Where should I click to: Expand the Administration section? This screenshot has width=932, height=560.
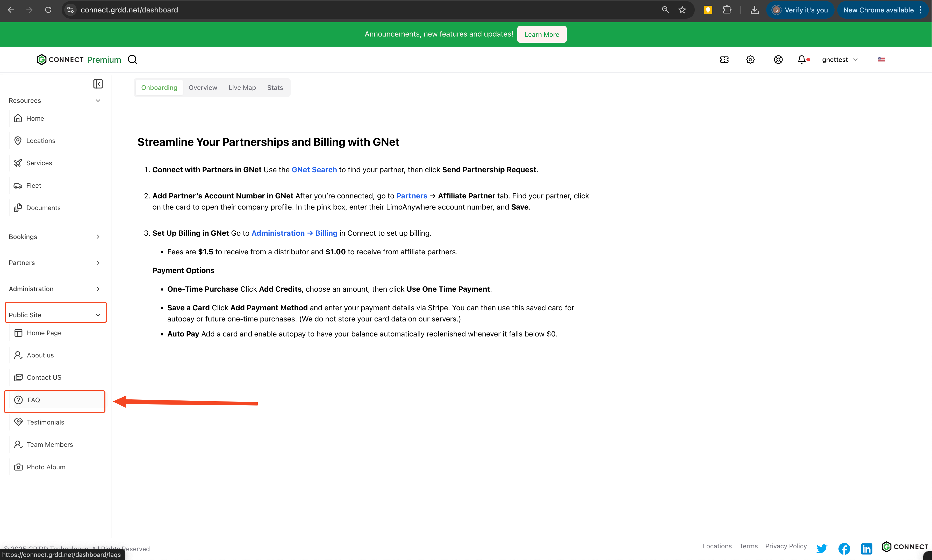(98, 289)
